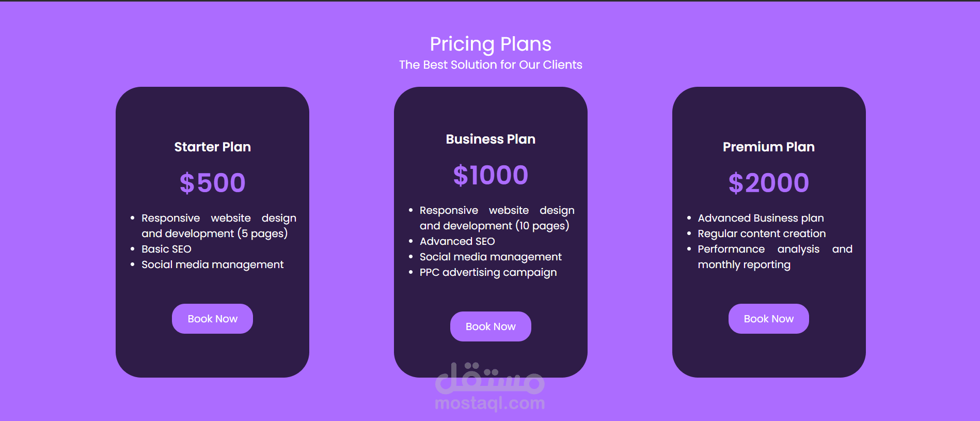Click Social media management in Starter Plan
The image size is (980, 421).
(x=212, y=264)
